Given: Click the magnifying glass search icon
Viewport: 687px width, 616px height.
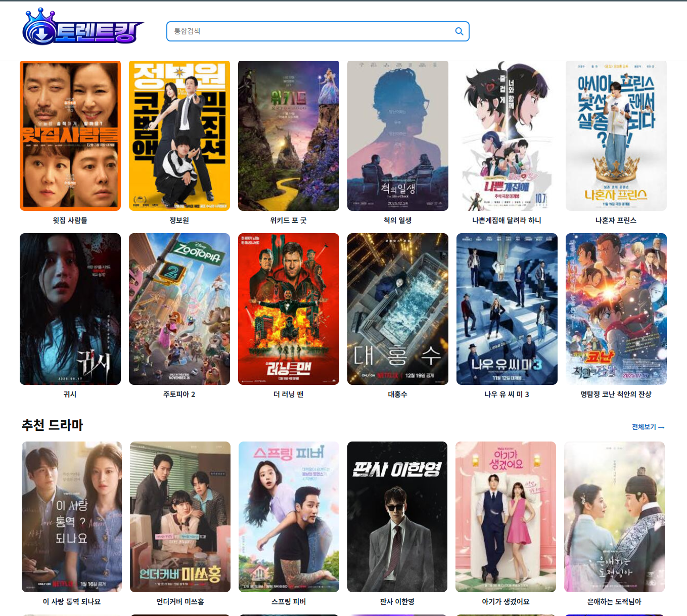Looking at the screenshot, I should coord(459,31).
